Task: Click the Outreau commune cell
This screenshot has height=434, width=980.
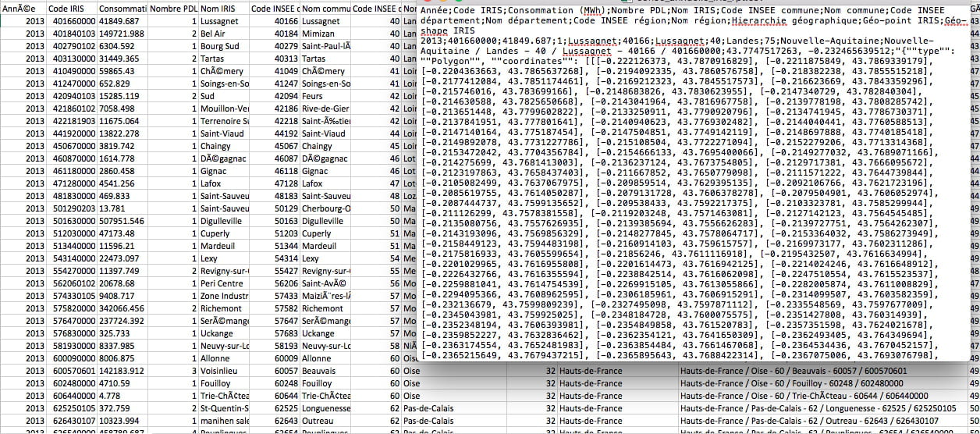Action: coord(325,421)
